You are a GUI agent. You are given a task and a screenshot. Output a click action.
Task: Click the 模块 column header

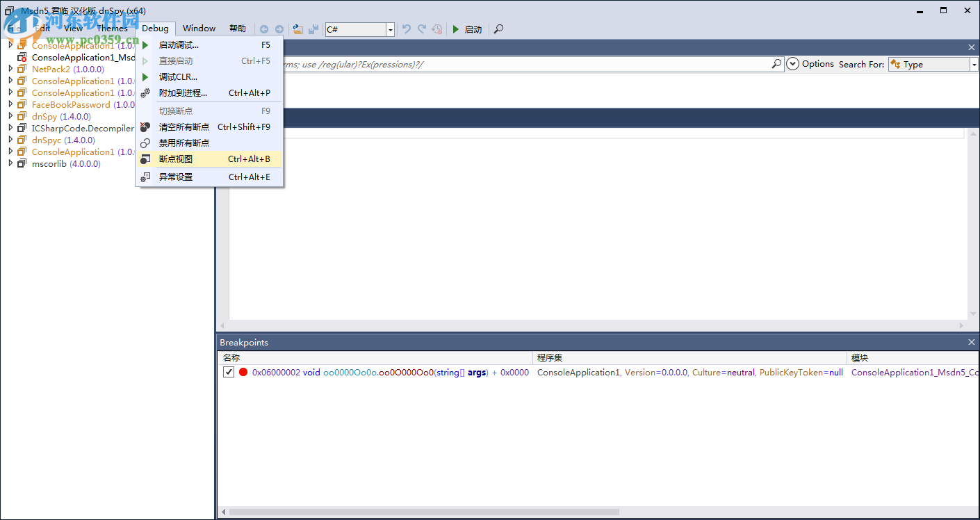pos(913,358)
